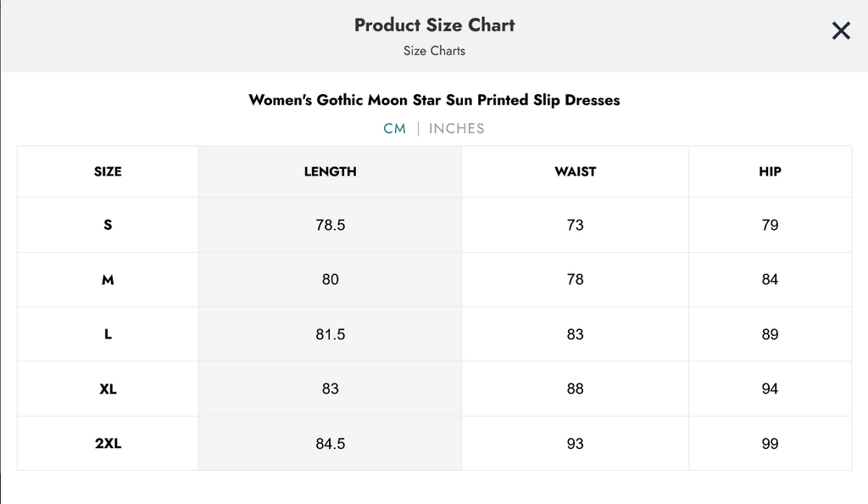Viewport: 868px width, 504px height.
Task: Switch measurements to INCHES
Action: (457, 129)
